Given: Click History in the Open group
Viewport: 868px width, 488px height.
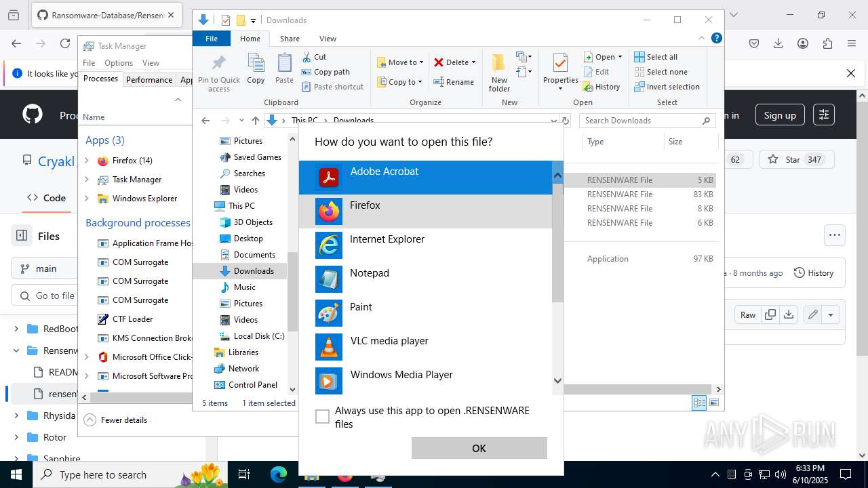Looking at the screenshot, I should [x=601, y=87].
